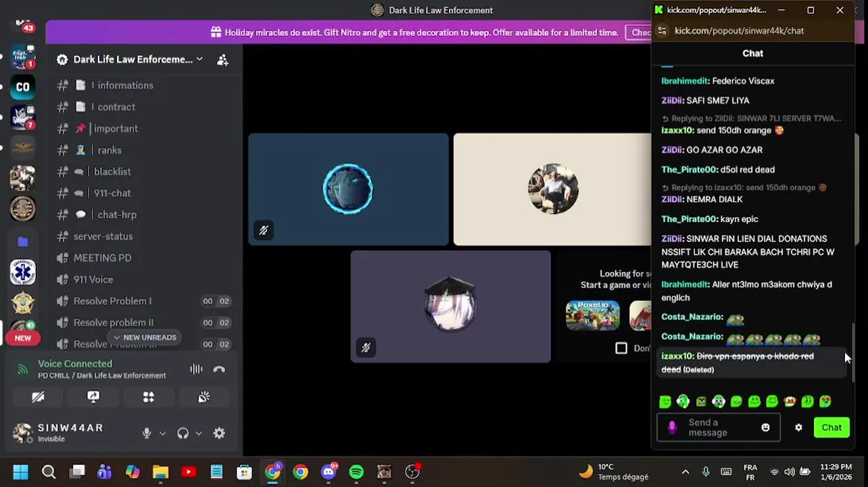
Task: Insert the first green Kick emote
Action: 665,402
